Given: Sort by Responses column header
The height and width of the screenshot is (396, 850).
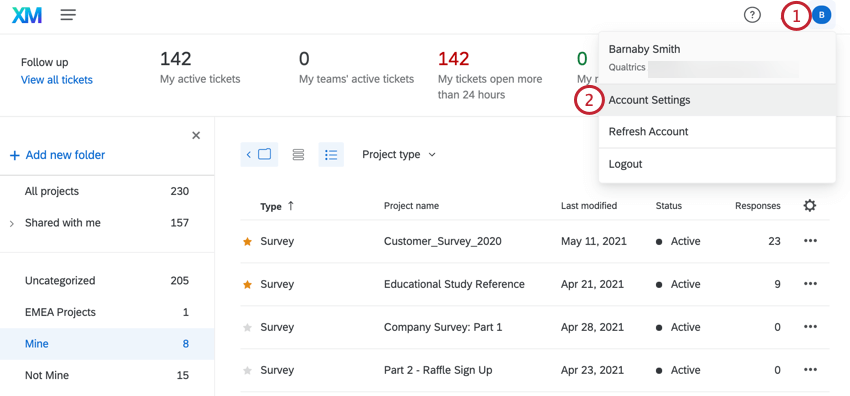Looking at the screenshot, I should [758, 206].
